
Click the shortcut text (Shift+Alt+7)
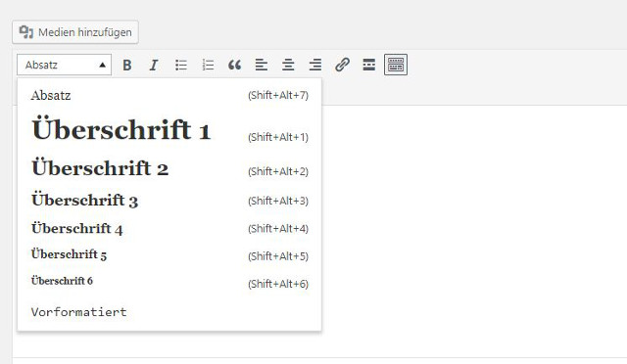(278, 96)
